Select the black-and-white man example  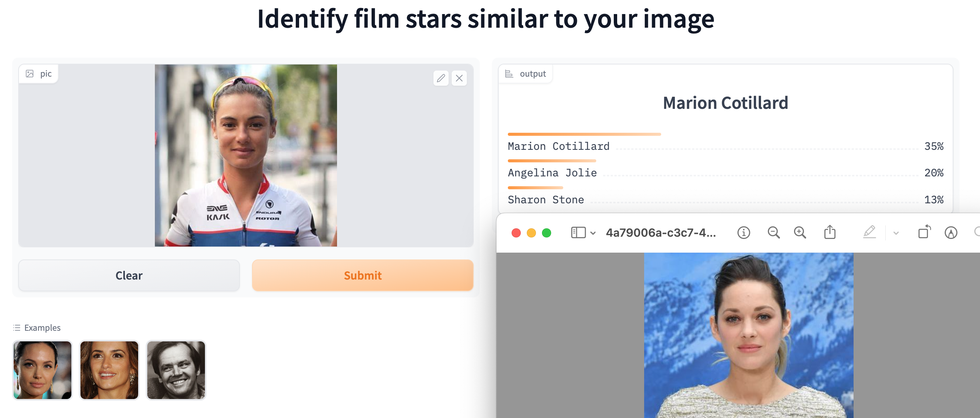(176, 370)
